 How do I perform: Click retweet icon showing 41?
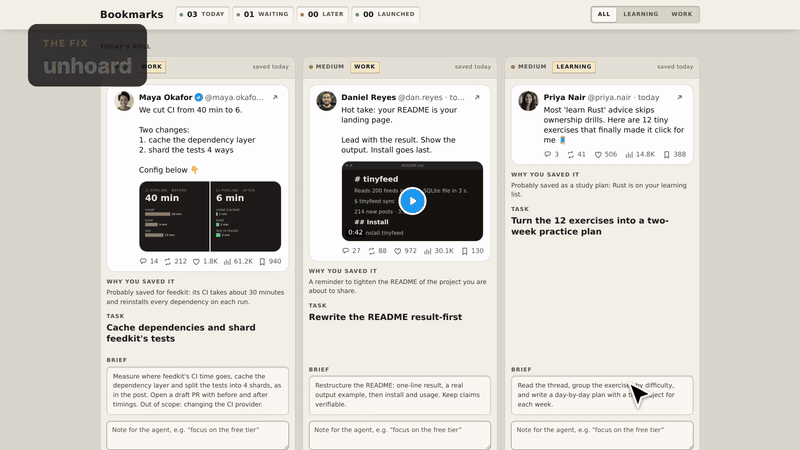[x=570, y=154]
